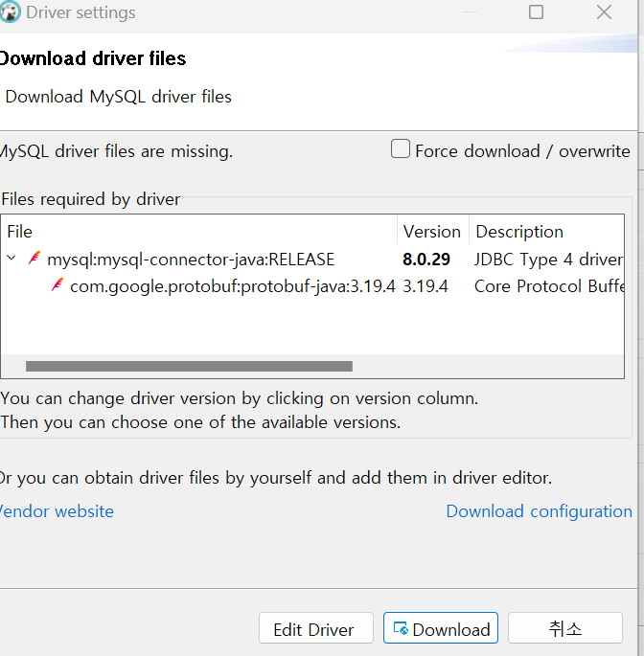Click the DBeaver icon in title bar
Image resolution: width=644 pixels, height=656 pixels.
point(10,11)
